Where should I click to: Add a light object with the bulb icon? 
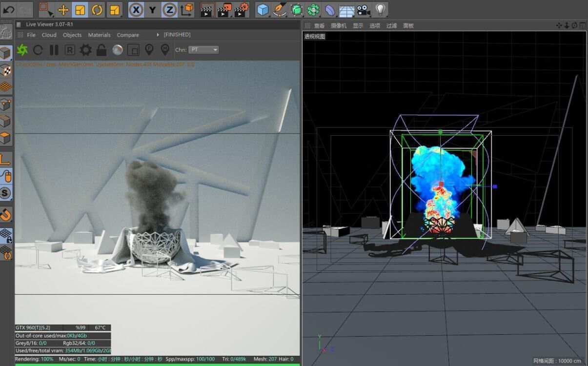381,10
